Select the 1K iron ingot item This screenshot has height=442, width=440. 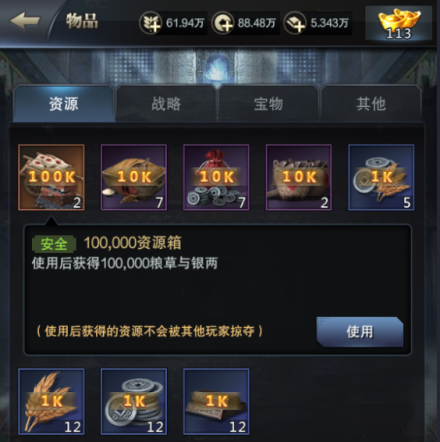[x=216, y=402]
